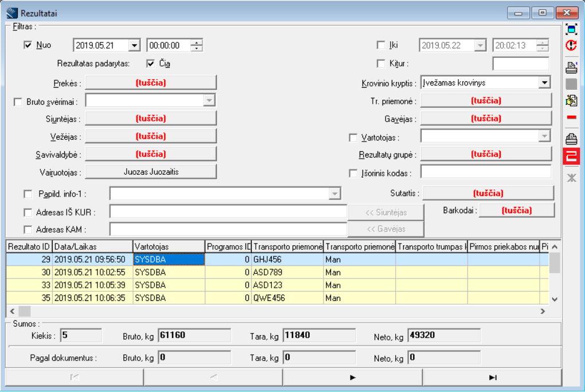Open the Papild. info-1 dropdown list
The image size is (585, 392).
[335, 194]
